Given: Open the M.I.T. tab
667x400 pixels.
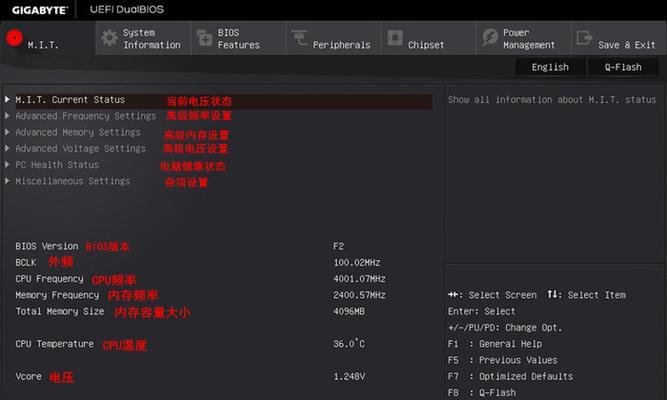Looking at the screenshot, I should click(48, 38).
